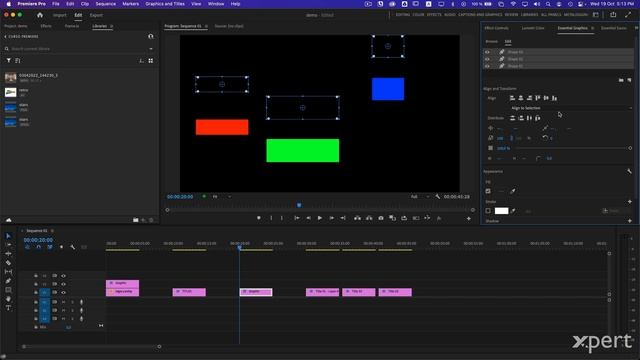640x360 pixels.
Task: Click the Create group folder icon in Essential Graphics
Action: tap(621, 80)
